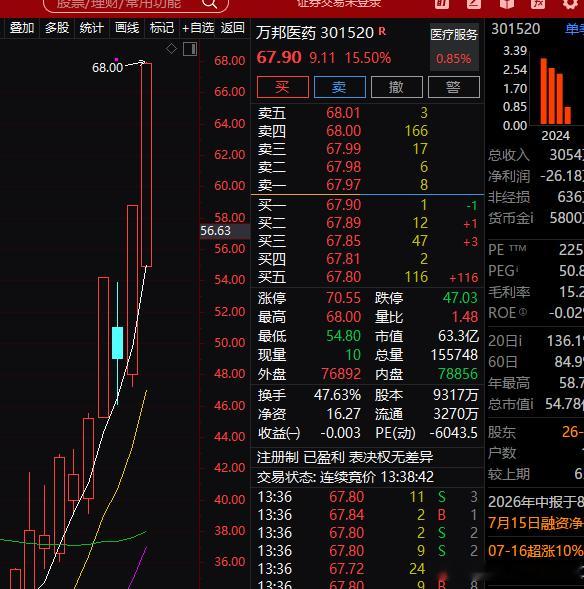This screenshot has width=584, height=589.
Task: Click the 最低 value 54.80
Action: click(x=343, y=335)
